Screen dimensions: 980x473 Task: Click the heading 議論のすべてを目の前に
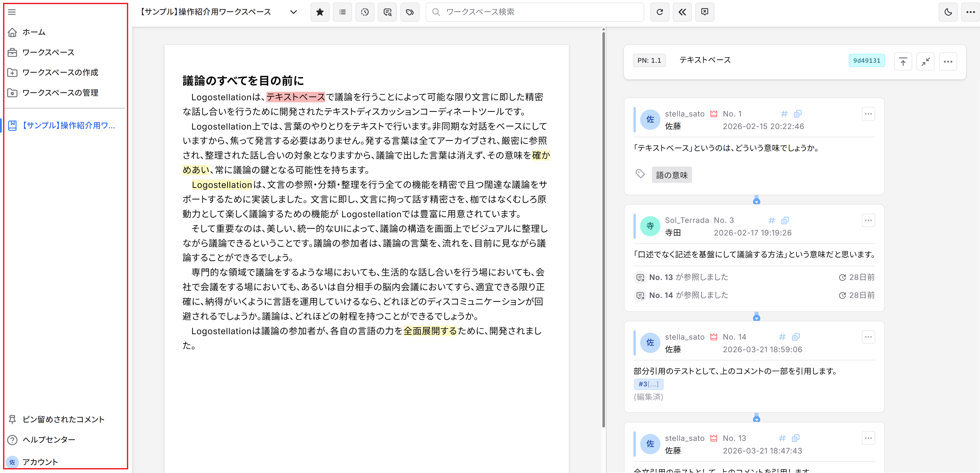point(243,81)
